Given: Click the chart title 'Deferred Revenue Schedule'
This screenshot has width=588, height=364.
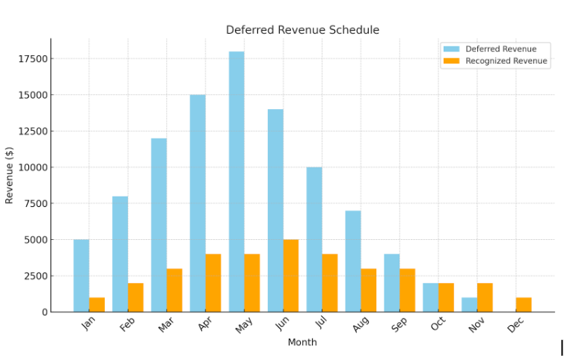Looking at the screenshot, I should coord(302,30).
